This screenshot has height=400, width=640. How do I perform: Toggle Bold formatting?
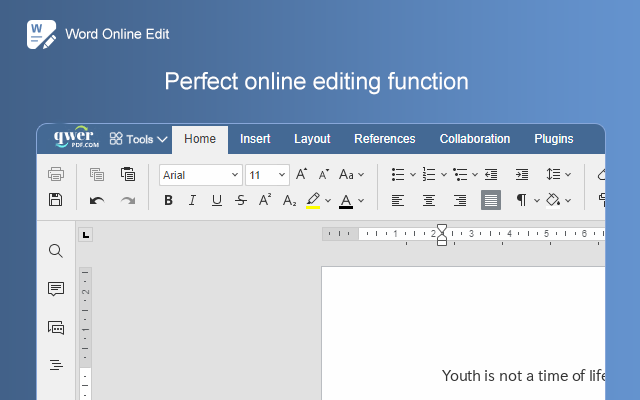(168, 200)
